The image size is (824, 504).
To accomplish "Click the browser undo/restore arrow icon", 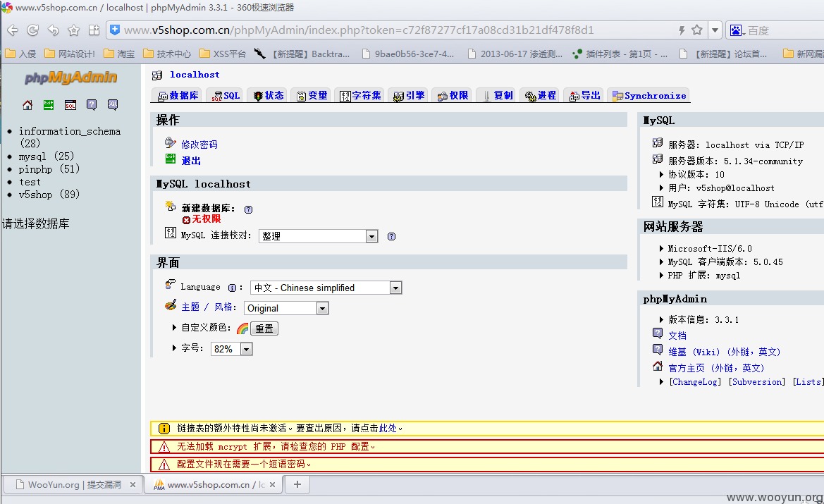I will [53, 30].
